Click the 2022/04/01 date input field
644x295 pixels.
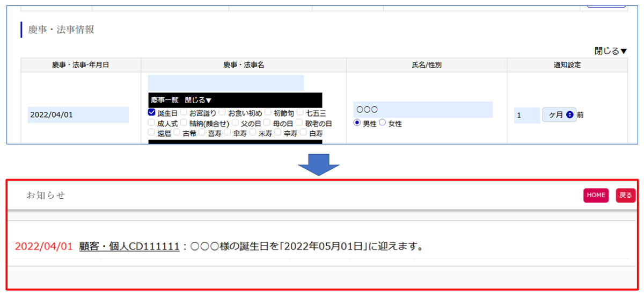78,115
